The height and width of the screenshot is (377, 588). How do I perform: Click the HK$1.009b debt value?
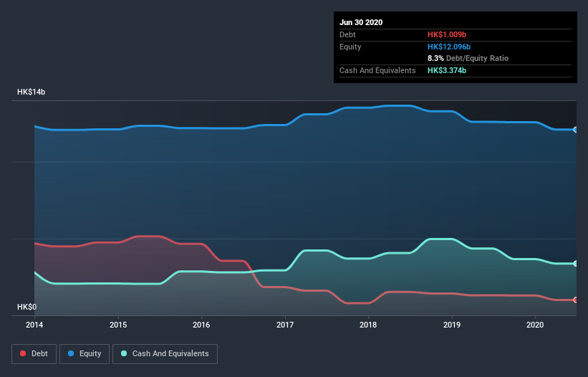pos(447,34)
